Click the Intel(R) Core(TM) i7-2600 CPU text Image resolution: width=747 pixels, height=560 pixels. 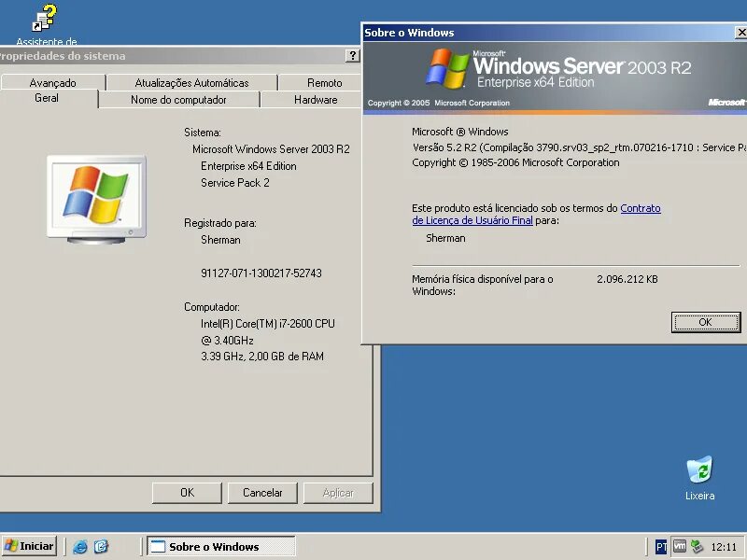[x=268, y=324]
